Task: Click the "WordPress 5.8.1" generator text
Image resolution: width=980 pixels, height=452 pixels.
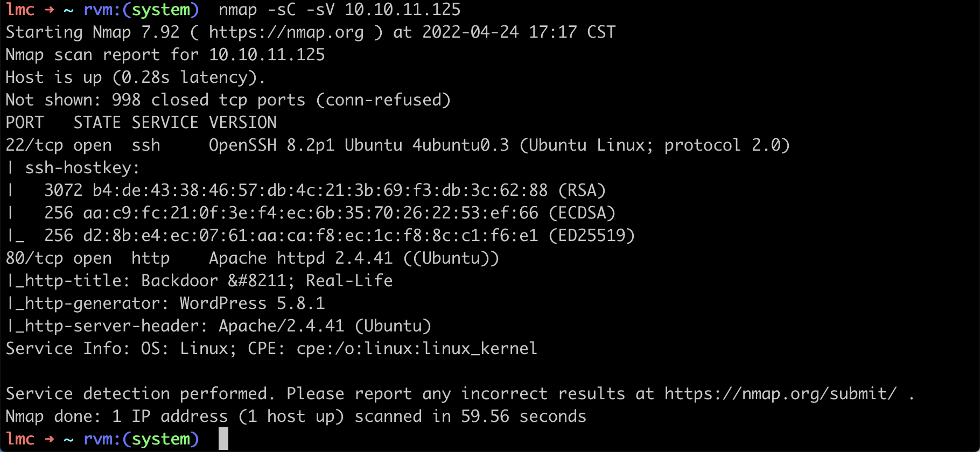Action: point(252,303)
